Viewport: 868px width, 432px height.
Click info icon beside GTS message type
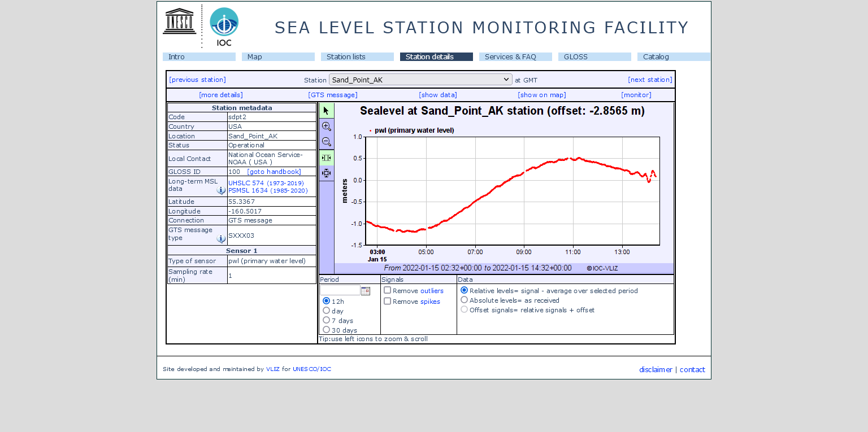click(x=221, y=239)
